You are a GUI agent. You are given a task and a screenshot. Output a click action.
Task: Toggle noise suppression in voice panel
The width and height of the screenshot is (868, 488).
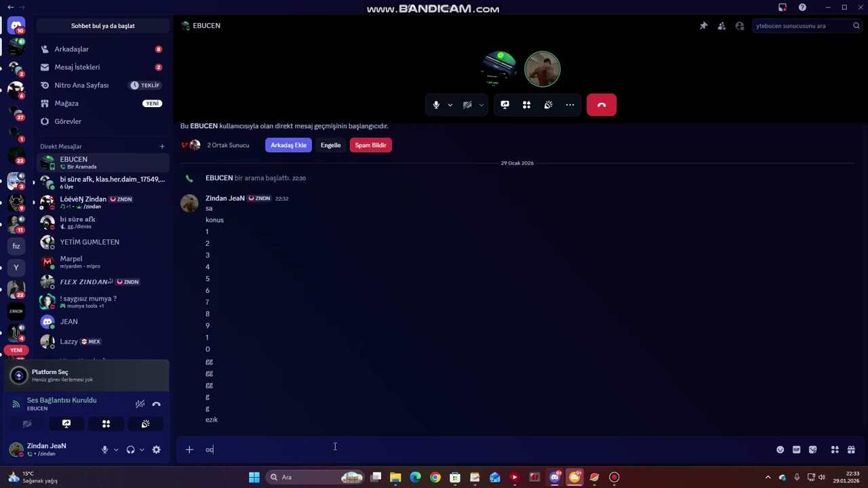140,404
